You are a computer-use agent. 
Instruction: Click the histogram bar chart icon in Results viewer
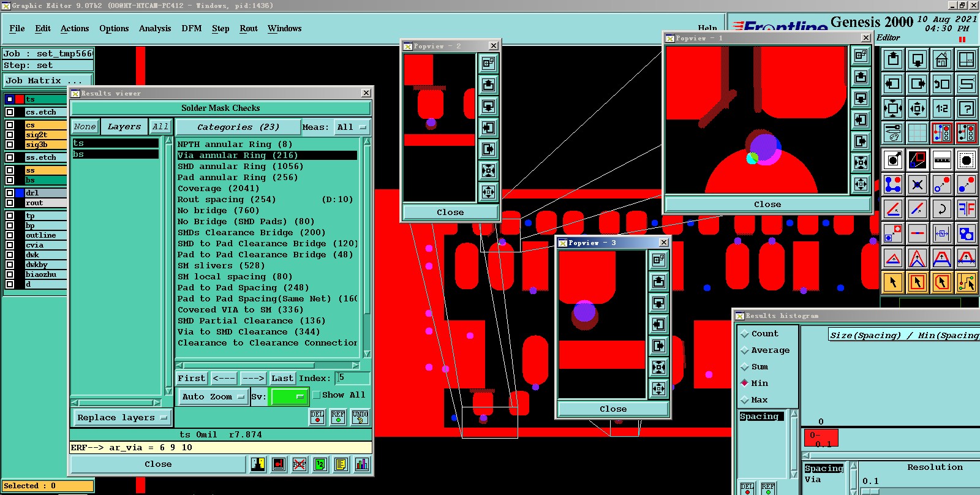point(362,464)
